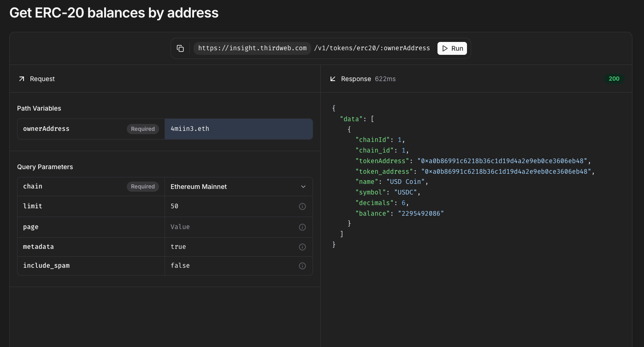Click the Response panel title
644x347 pixels.
click(x=356, y=79)
